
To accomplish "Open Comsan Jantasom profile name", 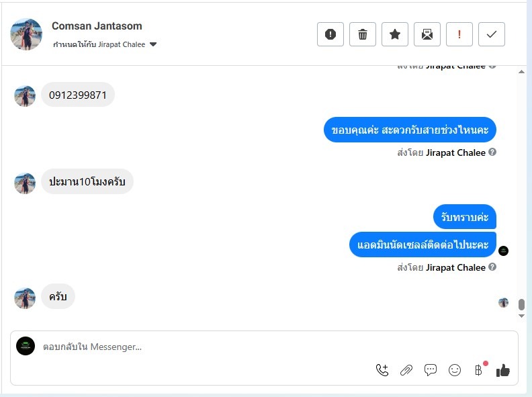I will pyautogui.click(x=97, y=26).
